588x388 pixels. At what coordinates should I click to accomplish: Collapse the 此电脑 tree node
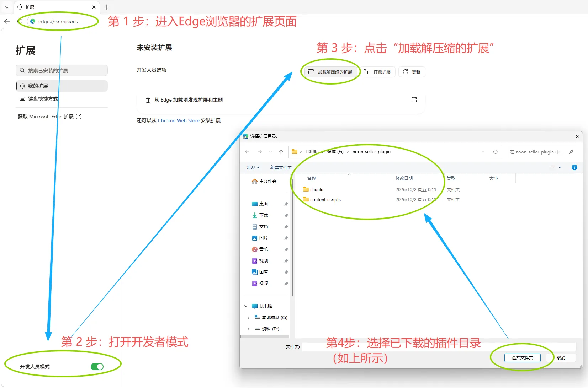tap(246, 306)
